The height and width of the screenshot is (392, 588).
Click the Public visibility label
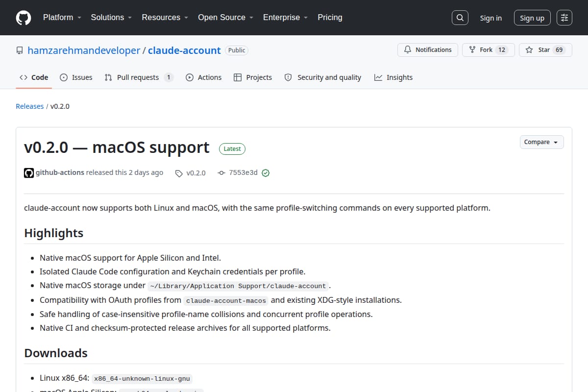(x=237, y=50)
